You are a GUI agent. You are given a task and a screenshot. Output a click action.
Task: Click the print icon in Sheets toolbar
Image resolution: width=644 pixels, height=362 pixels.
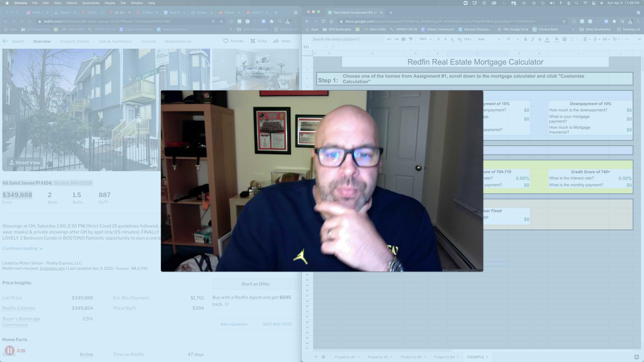(x=404, y=39)
